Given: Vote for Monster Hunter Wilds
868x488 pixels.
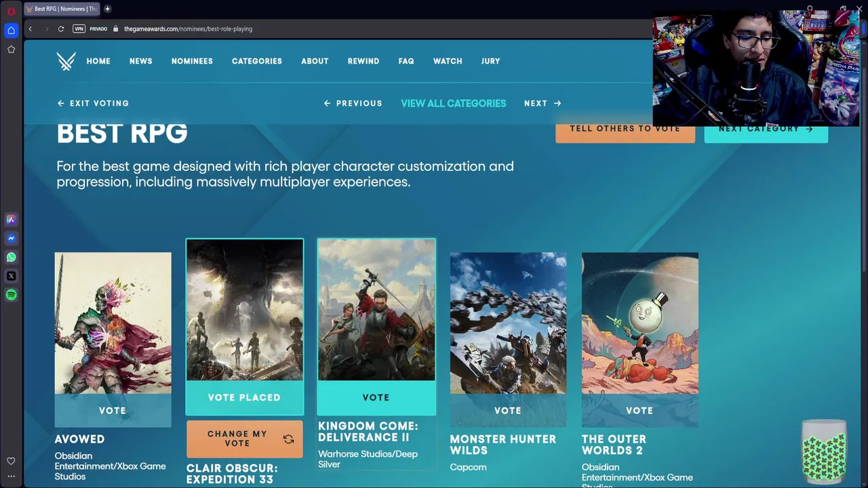Looking at the screenshot, I should pos(508,410).
